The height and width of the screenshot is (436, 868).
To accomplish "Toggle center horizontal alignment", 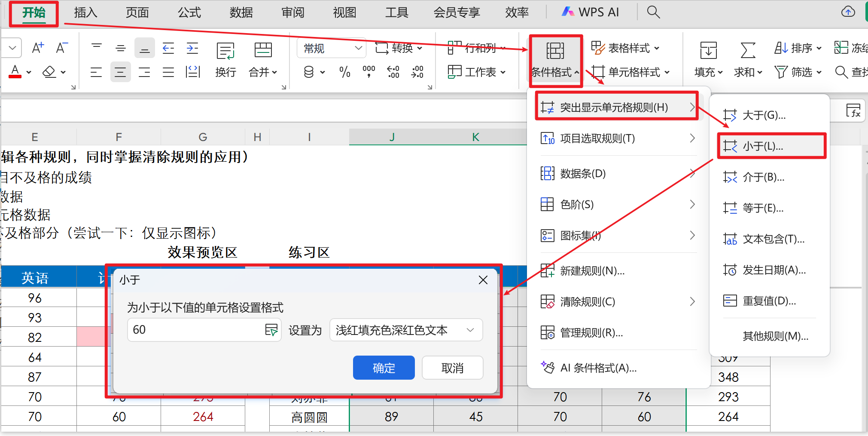I will [x=120, y=72].
